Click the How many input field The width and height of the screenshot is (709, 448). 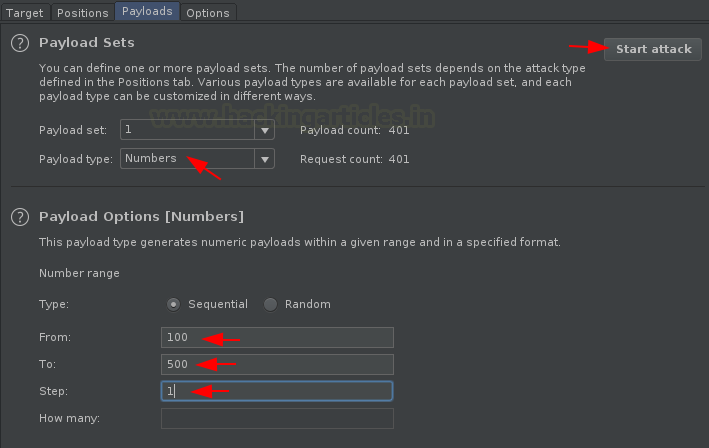coord(277,419)
